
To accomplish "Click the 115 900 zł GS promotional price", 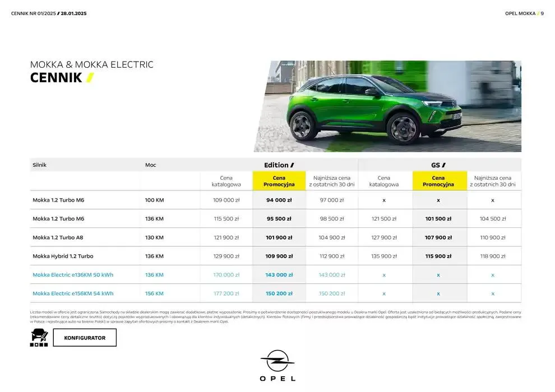I will click(x=438, y=256).
